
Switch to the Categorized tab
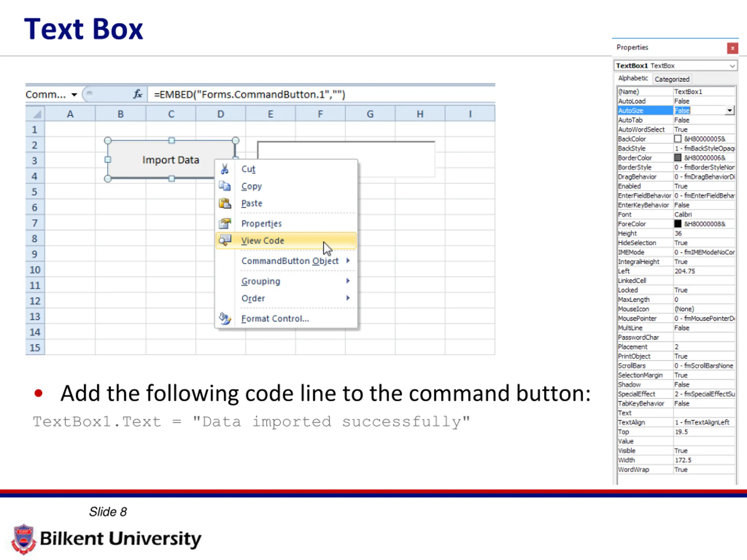(672, 79)
